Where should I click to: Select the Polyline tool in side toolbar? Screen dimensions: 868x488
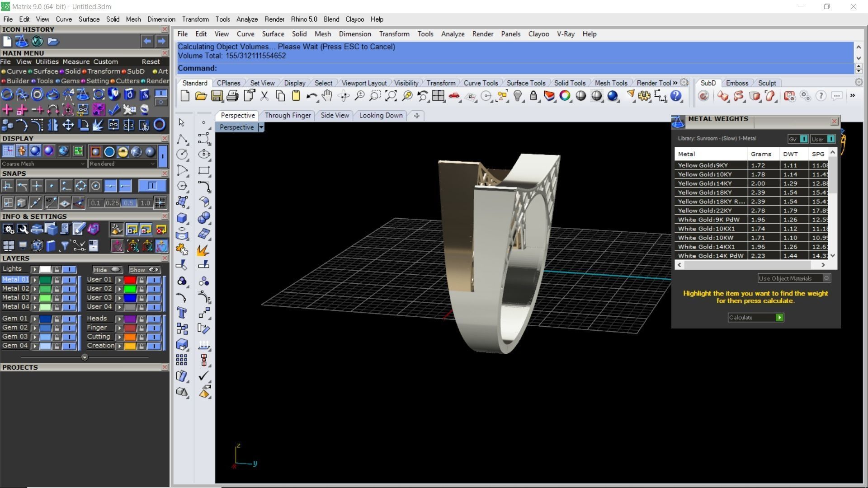coord(182,139)
